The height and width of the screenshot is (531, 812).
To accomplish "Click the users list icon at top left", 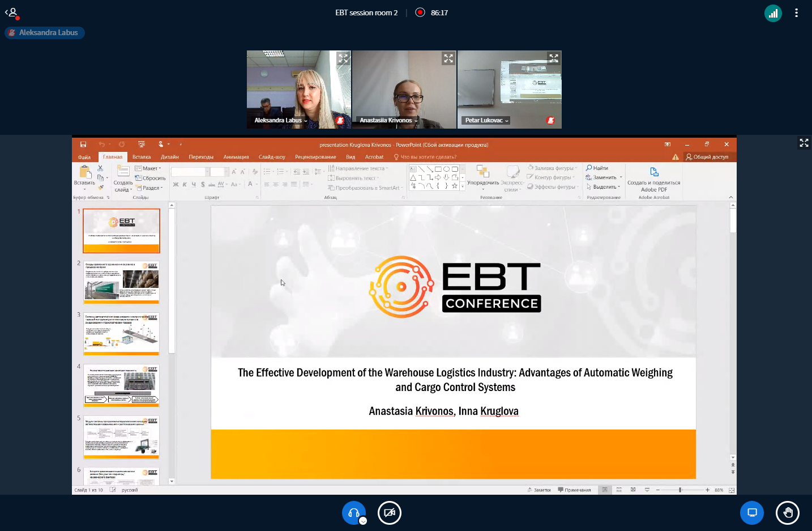I will [x=12, y=12].
